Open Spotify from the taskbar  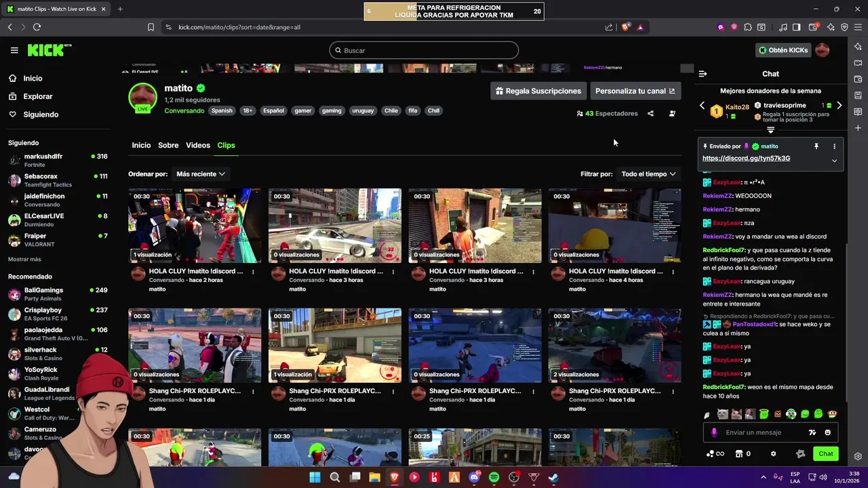click(494, 477)
